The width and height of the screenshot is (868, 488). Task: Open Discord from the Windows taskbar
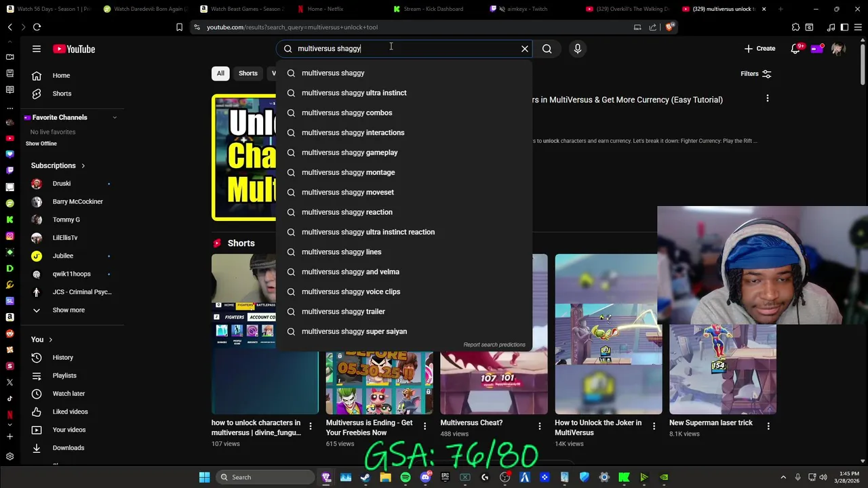point(425,477)
